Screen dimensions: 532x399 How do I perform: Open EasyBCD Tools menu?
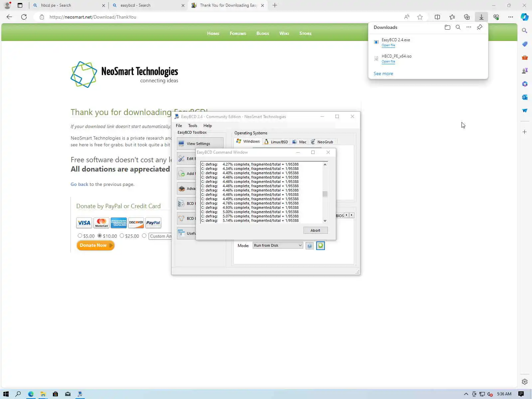193,126
